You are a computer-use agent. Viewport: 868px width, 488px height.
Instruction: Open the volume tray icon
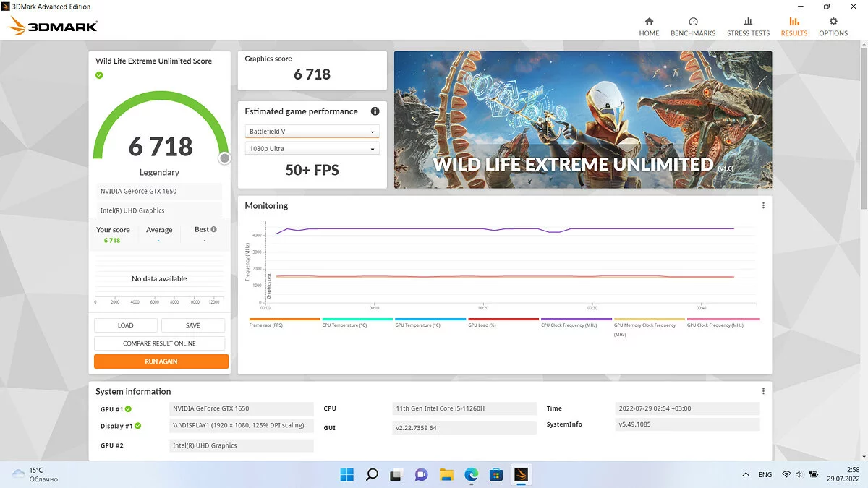coord(800,475)
